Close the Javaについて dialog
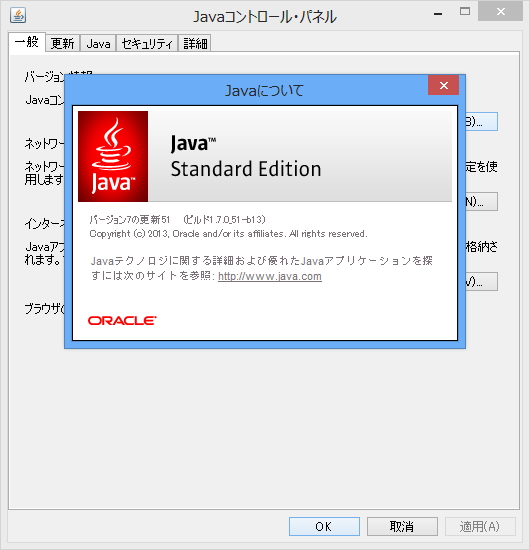 tap(443, 85)
